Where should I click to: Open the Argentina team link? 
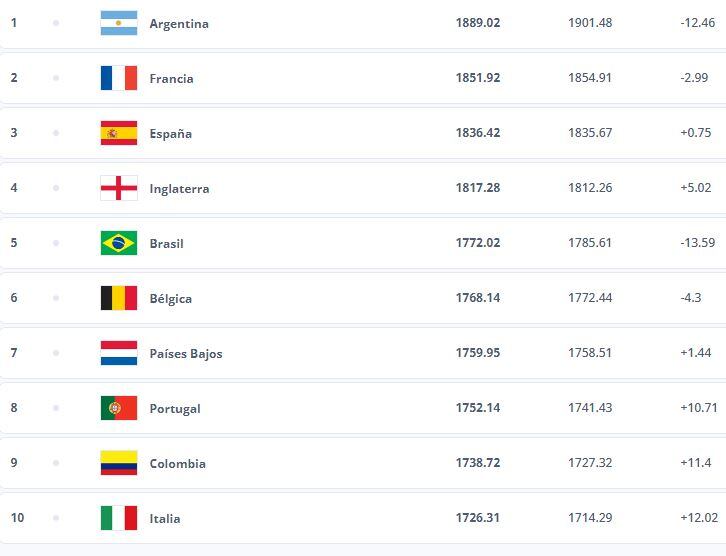[x=178, y=24]
